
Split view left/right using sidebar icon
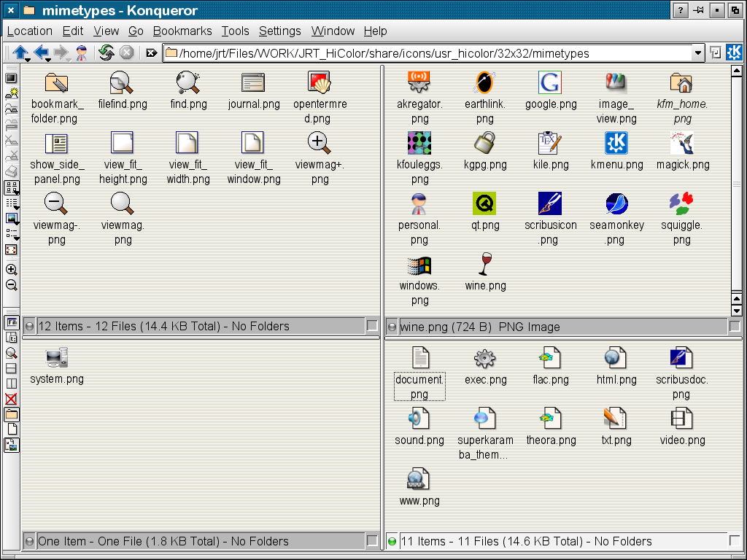[x=11, y=384]
